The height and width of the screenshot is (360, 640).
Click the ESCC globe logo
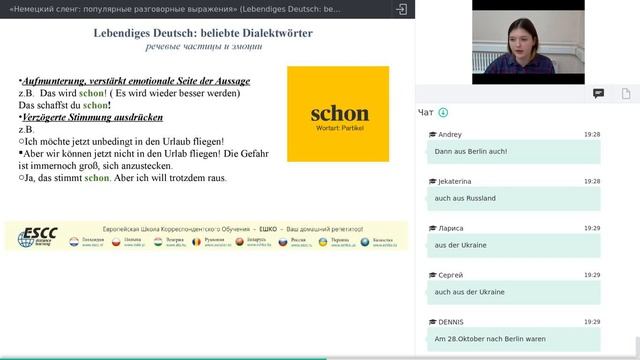pos(38,237)
